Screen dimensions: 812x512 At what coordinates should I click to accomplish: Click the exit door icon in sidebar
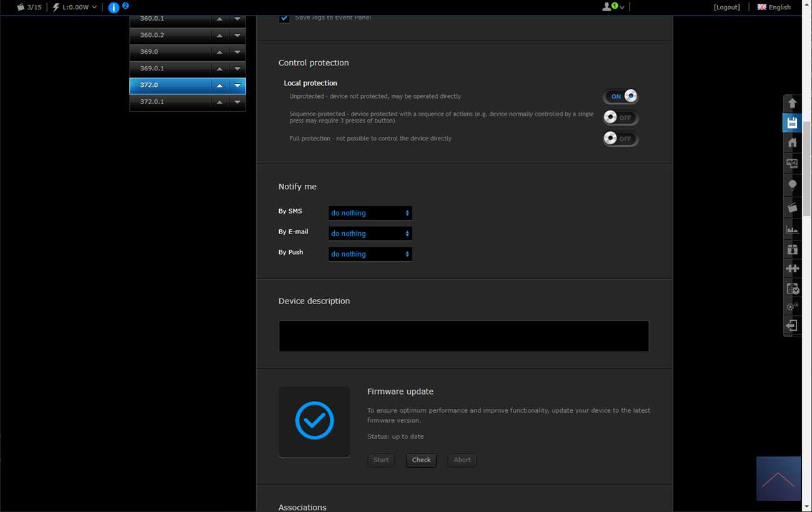click(792, 326)
